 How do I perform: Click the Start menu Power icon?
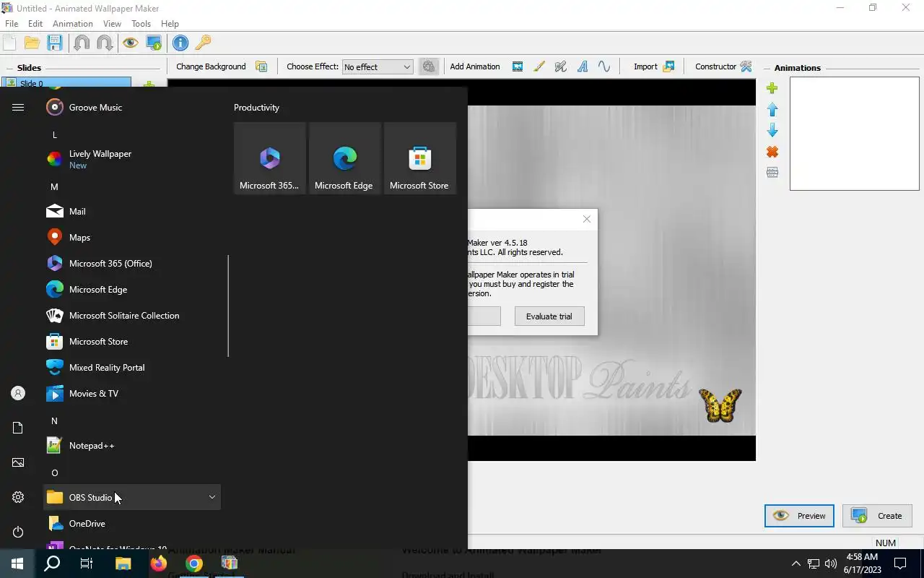pyautogui.click(x=18, y=532)
